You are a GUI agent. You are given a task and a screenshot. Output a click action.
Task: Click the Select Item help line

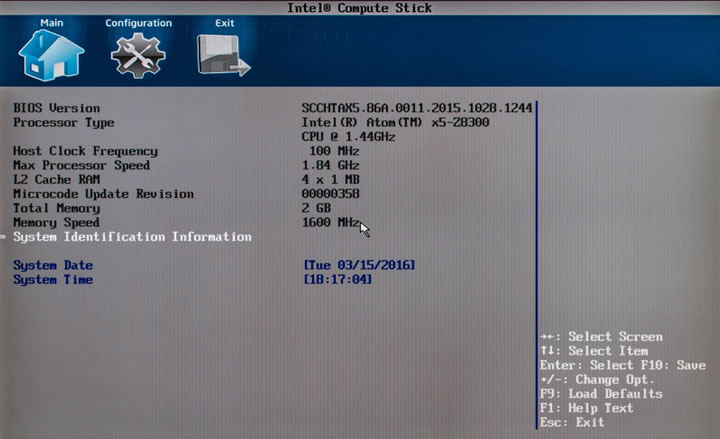pos(594,351)
